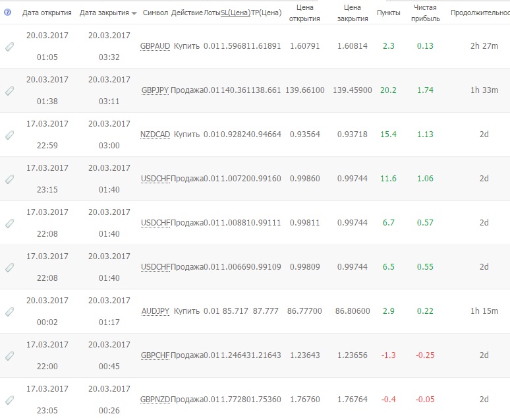Sort by Чистая прибыль column header
The image size is (510, 420).
tap(425, 13)
